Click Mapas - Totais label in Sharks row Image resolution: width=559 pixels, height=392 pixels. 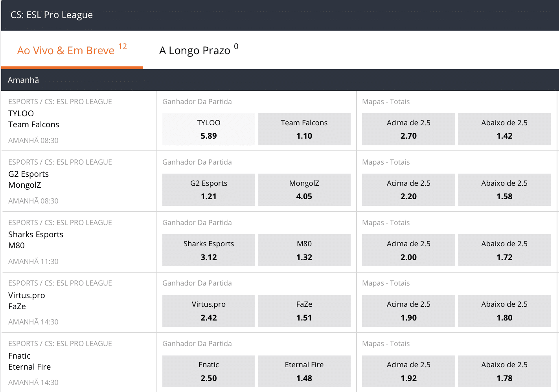coord(386,223)
